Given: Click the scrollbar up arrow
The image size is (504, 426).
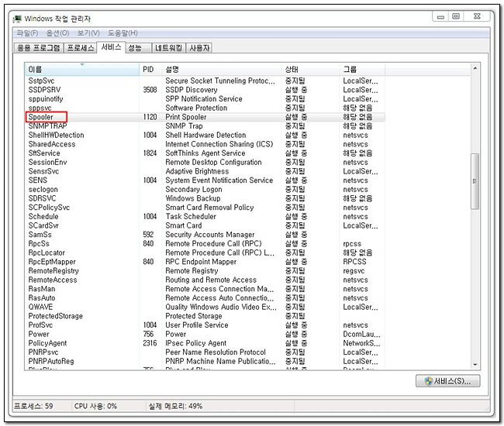Looking at the screenshot, I should pyautogui.click(x=475, y=68).
